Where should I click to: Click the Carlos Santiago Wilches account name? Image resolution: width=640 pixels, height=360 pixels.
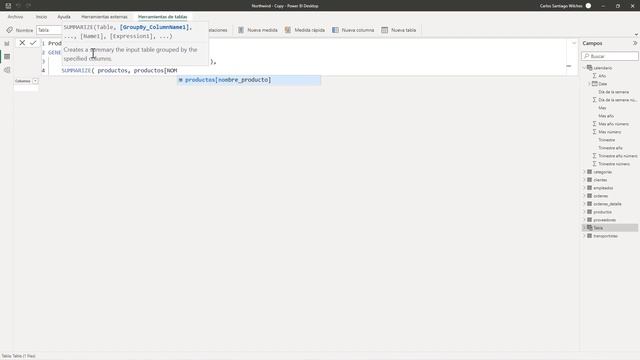click(561, 6)
